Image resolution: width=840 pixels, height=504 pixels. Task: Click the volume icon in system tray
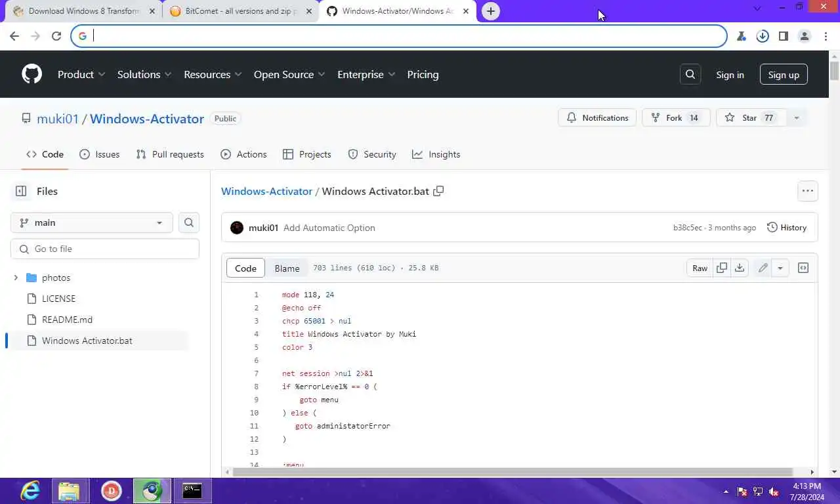pyautogui.click(x=774, y=492)
